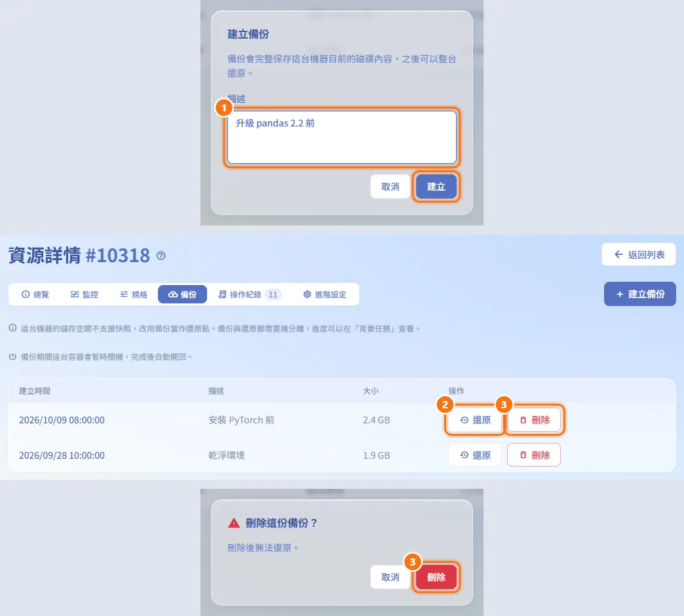Go to the 進階設定 tab

point(325,294)
